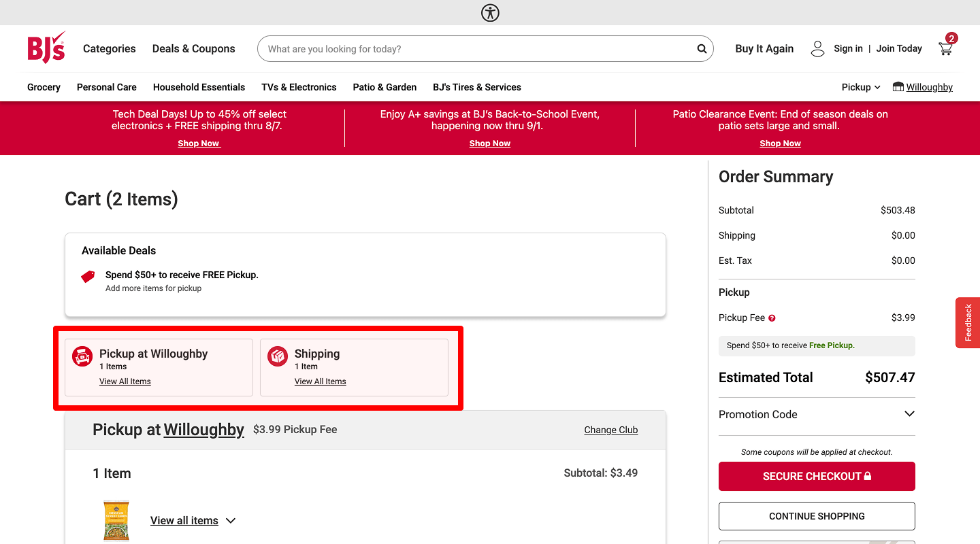Expand the View all items chevron
980x544 pixels.
[231, 520]
